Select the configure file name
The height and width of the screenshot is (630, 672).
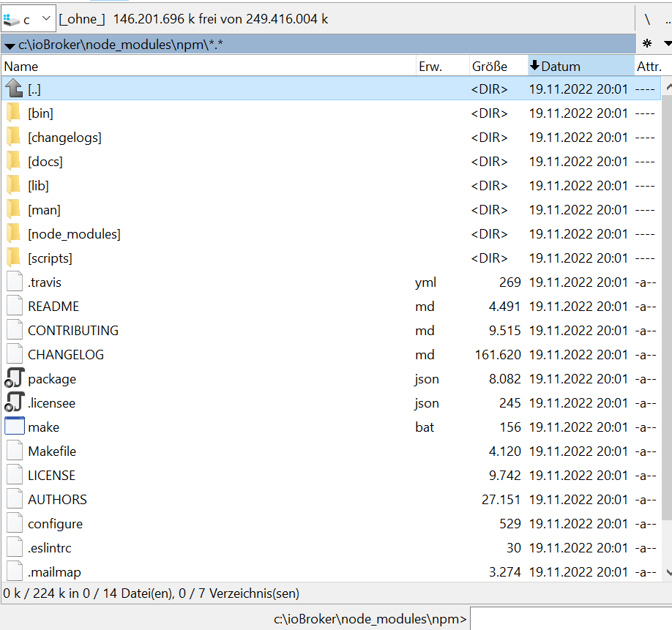point(56,524)
